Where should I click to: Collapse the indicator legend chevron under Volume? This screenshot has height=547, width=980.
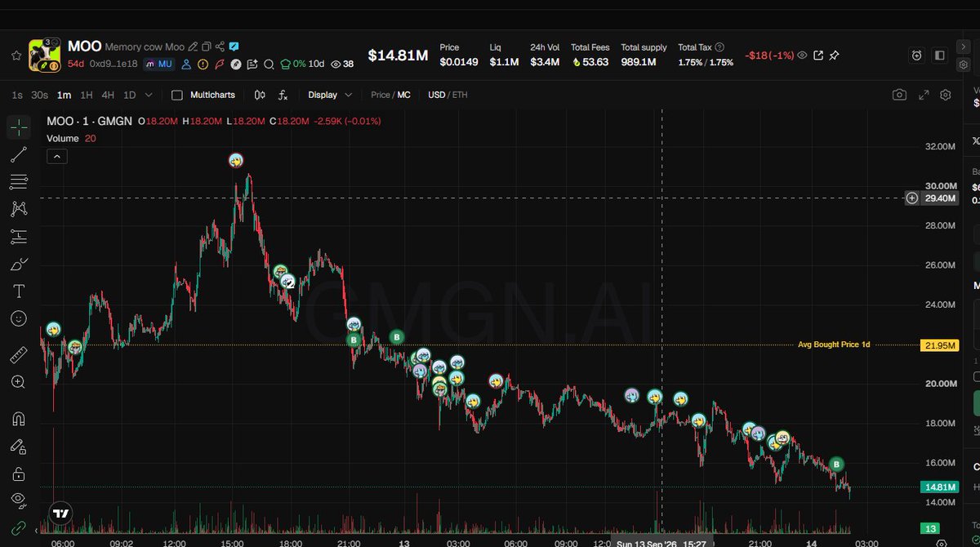pos(56,157)
